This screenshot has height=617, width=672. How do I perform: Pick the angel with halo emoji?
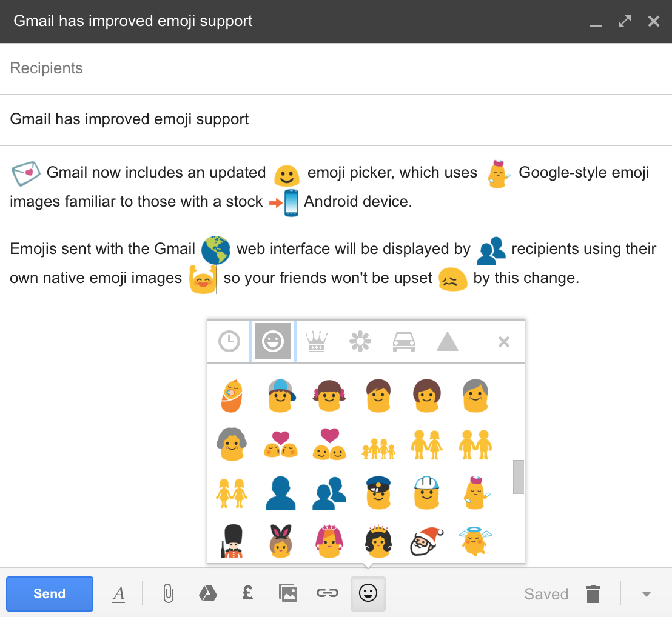(x=475, y=542)
